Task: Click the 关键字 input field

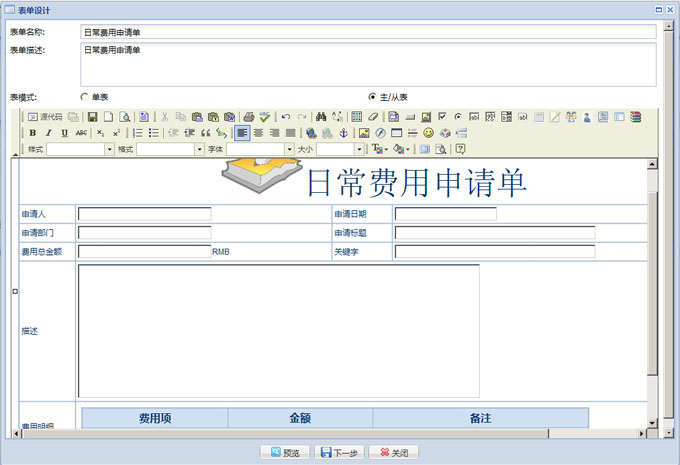Action: [x=495, y=252]
